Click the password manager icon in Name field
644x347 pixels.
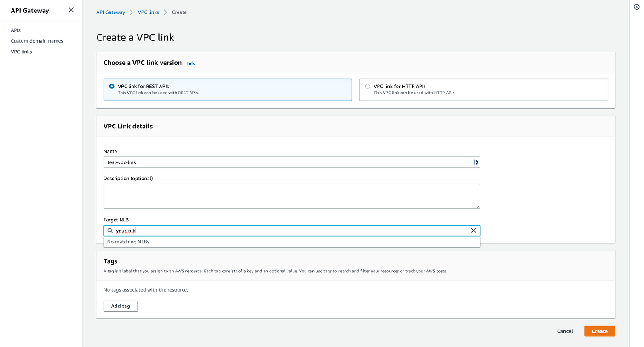coord(476,162)
